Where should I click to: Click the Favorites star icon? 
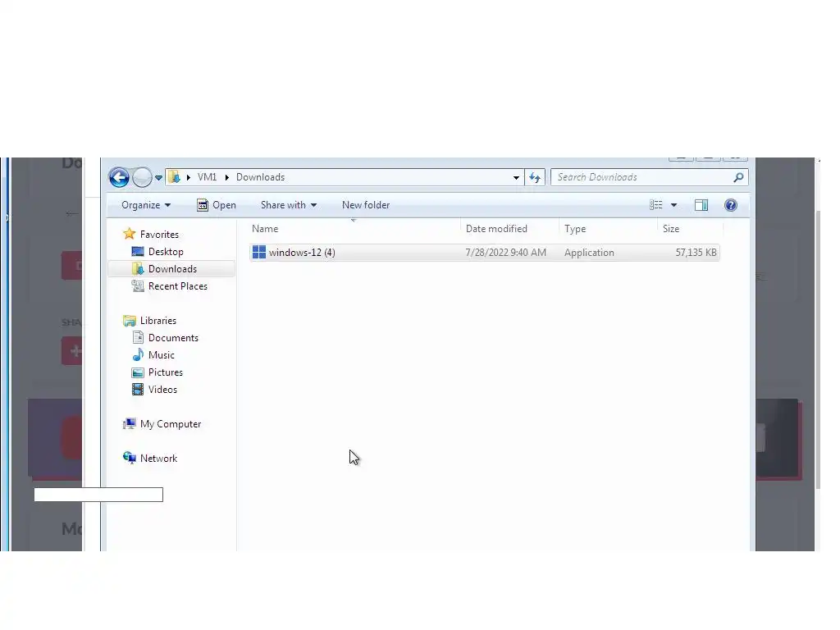click(x=129, y=234)
